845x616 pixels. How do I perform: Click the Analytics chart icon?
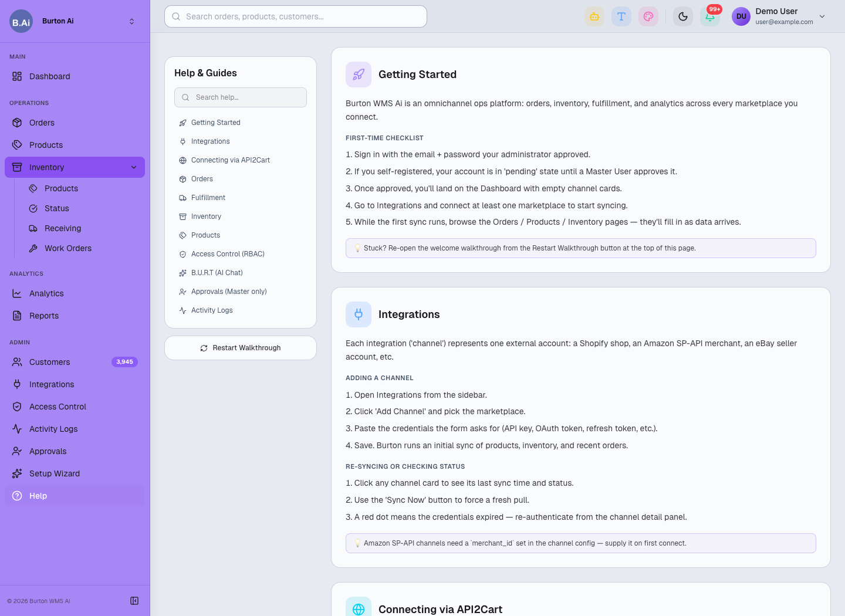coord(17,293)
